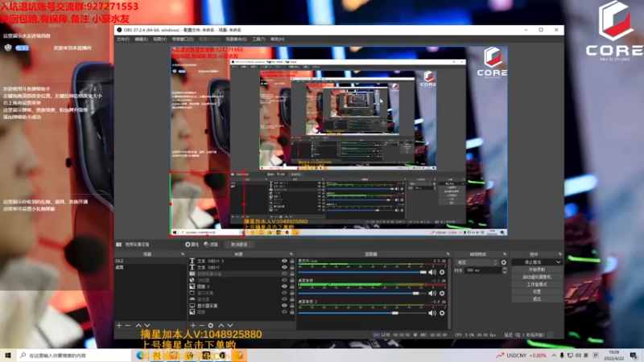Viewport: 644px width, 362px height.
Task: Move selected source up in the list
Action: tap(221, 326)
